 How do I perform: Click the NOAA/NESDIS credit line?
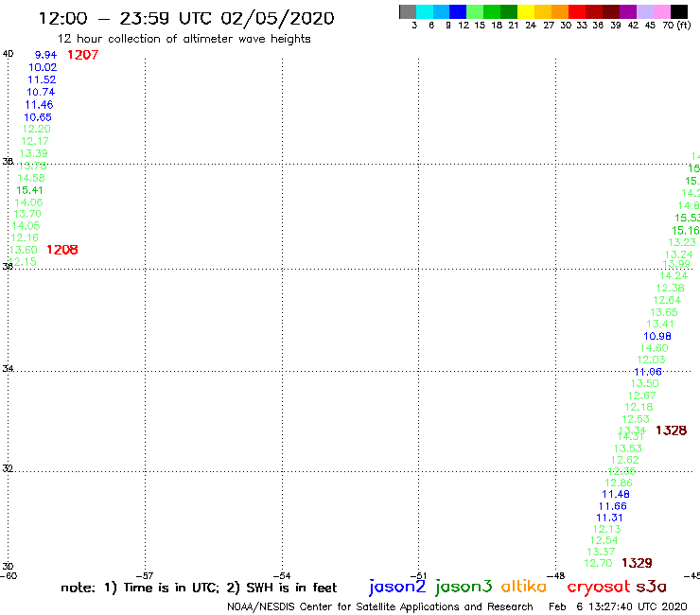pos(380,607)
